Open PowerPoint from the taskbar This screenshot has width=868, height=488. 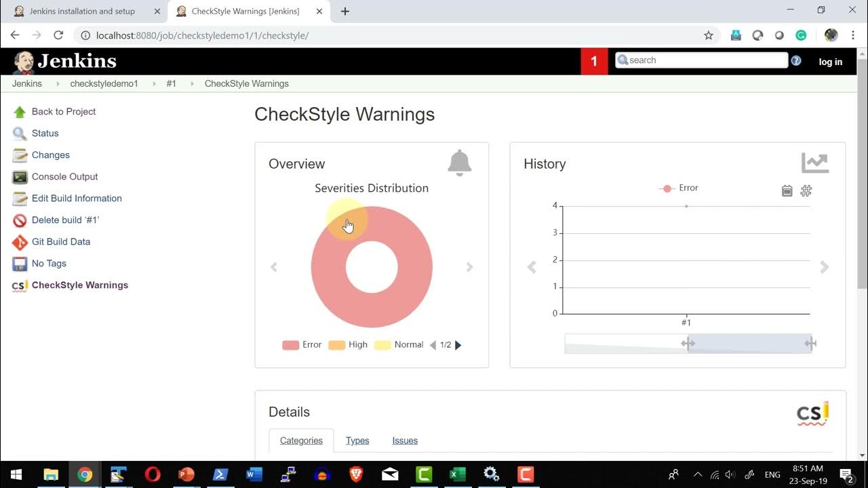[186, 474]
